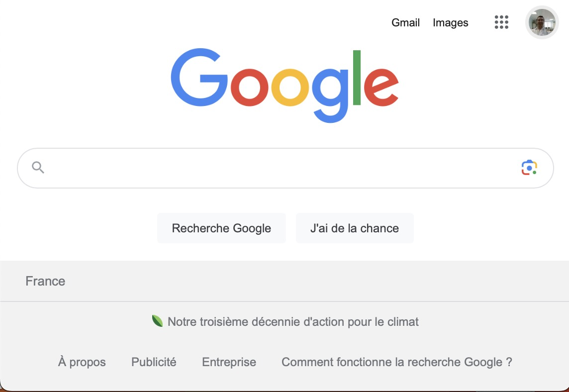569x392 pixels.
Task: Open Notre troisième décennie d'action pour le climat link
Action: coord(293,321)
